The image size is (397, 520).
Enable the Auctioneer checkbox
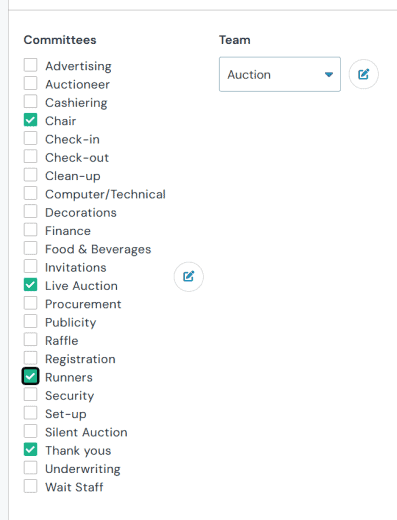click(x=30, y=83)
